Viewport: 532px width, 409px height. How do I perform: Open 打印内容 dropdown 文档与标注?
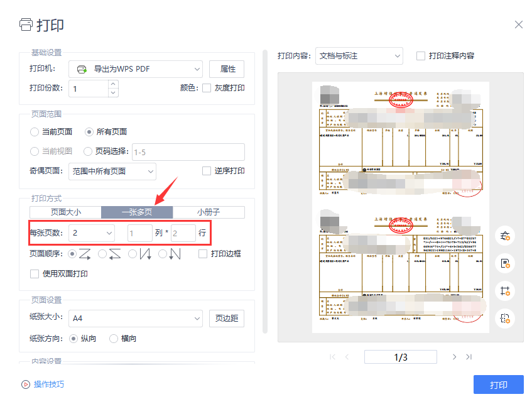(x=359, y=56)
